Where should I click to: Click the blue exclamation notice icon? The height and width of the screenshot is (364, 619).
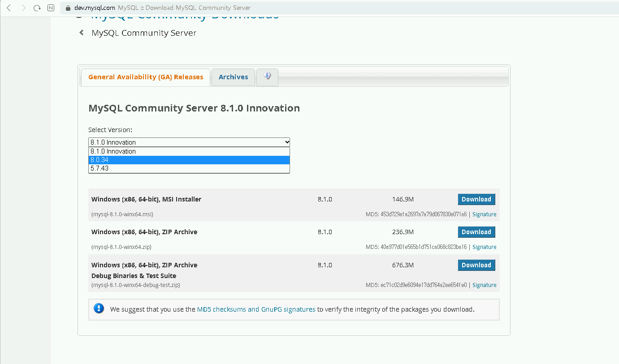pyautogui.click(x=99, y=308)
